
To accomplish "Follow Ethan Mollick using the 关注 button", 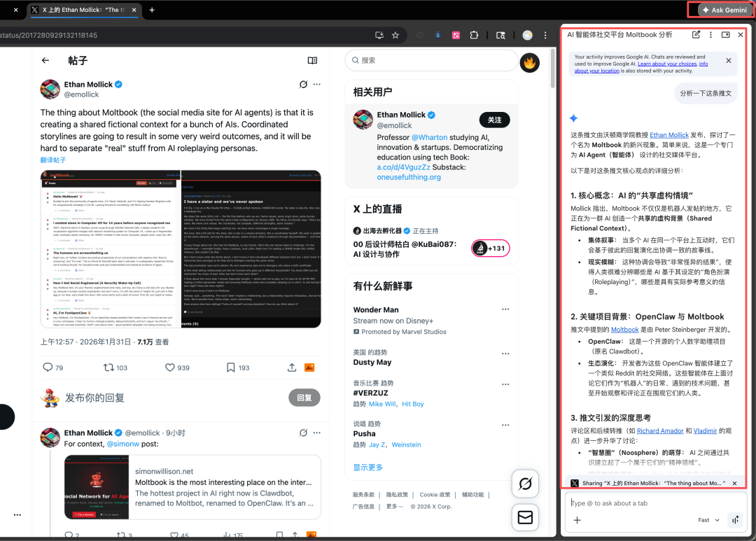I will [x=494, y=120].
